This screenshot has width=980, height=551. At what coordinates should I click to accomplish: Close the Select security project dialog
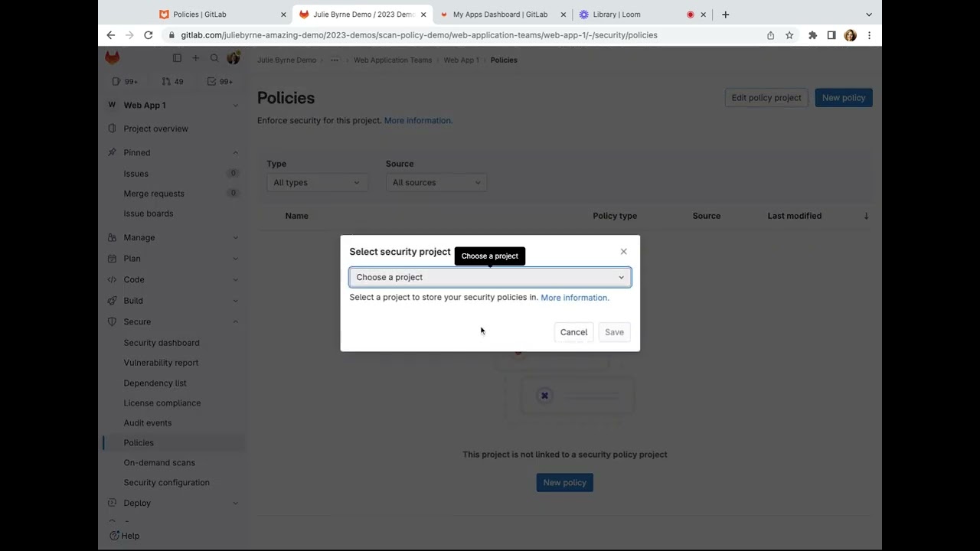point(623,252)
